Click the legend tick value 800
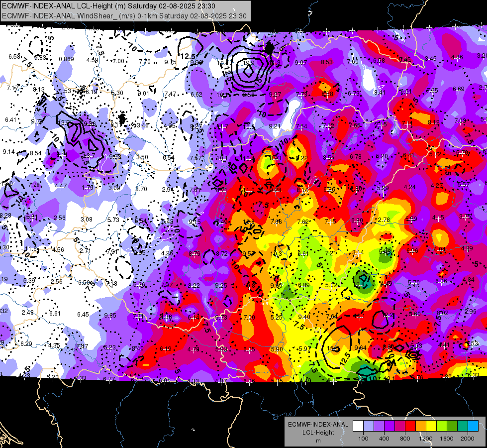This screenshot has height=448, width=487. (405, 439)
